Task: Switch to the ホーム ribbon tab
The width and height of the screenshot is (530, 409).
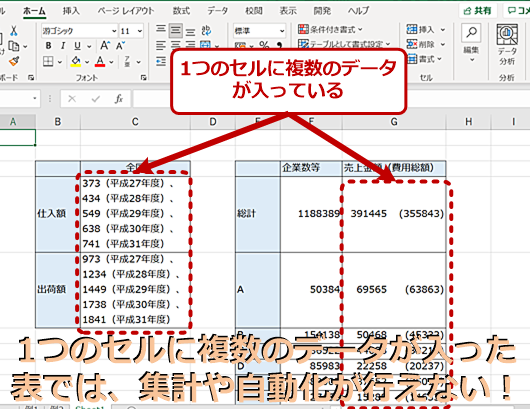Action: click(x=34, y=11)
